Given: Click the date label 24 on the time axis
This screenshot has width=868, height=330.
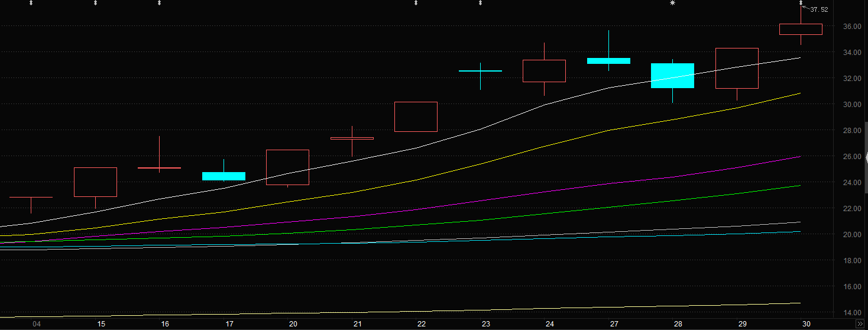Looking at the screenshot, I should coord(550,324).
